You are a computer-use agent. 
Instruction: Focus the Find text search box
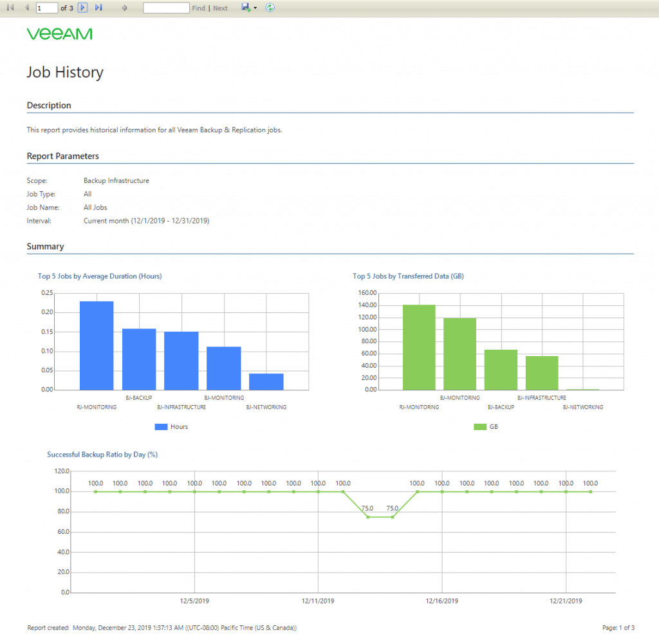pyautogui.click(x=166, y=8)
